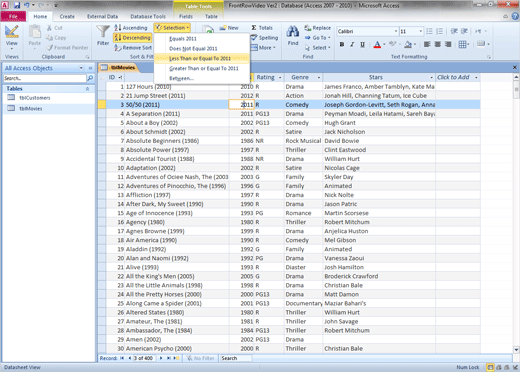Image resolution: width=520 pixels, height=372 pixels.
Task: Open the Selection dropdown button
Action: pos(172,28)
